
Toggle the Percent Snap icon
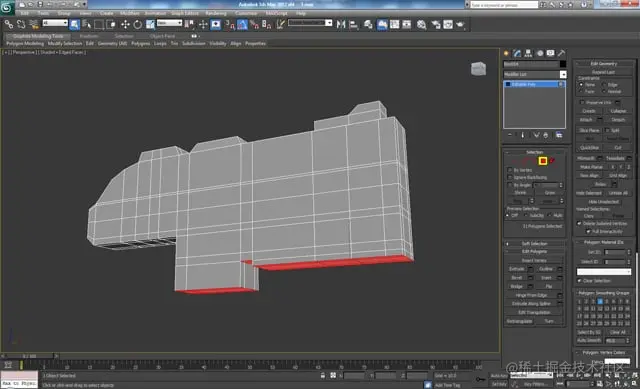click(x=254, y=25)
